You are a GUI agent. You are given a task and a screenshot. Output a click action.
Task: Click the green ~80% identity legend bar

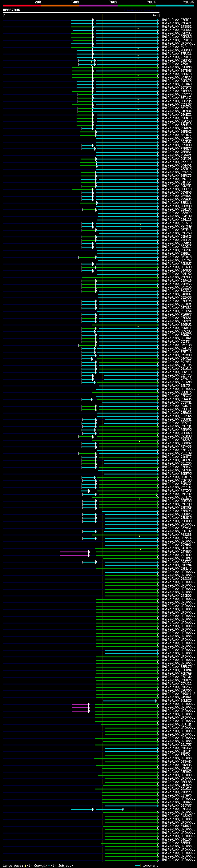pos(137,6)
